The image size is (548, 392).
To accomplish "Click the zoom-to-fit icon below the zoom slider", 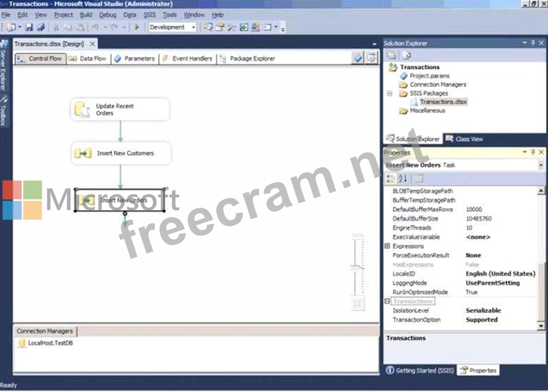I will coord(357,303).
